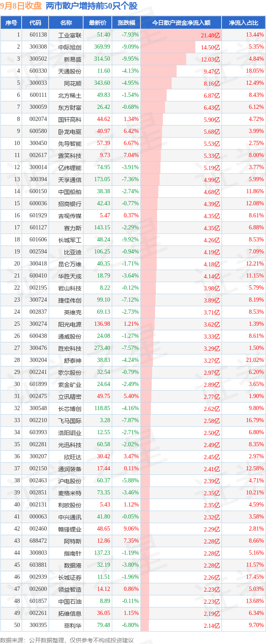Click stock name 拓维信息
The width and height of the screenshot is (266, 644).
70,613
